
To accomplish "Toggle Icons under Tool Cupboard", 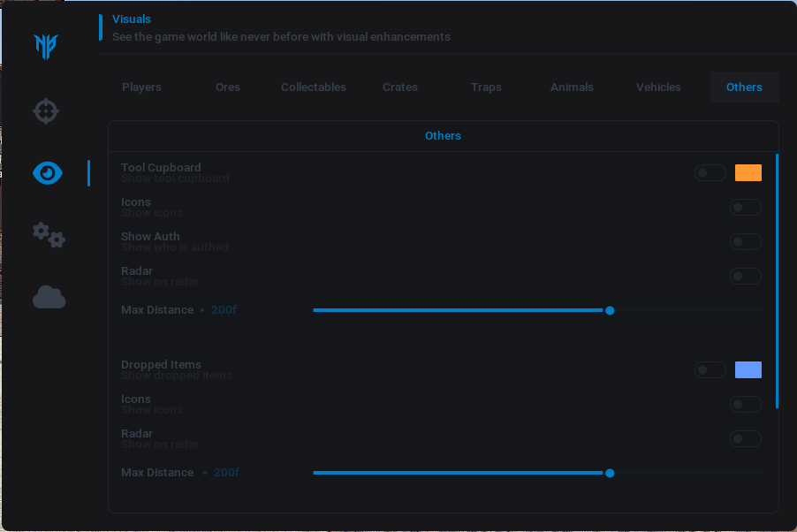I will [x=745, y=208].
